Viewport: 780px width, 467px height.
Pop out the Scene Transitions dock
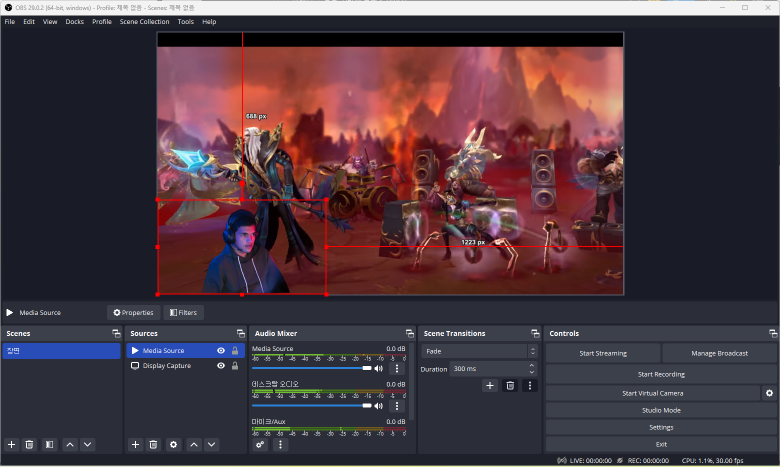535,333
